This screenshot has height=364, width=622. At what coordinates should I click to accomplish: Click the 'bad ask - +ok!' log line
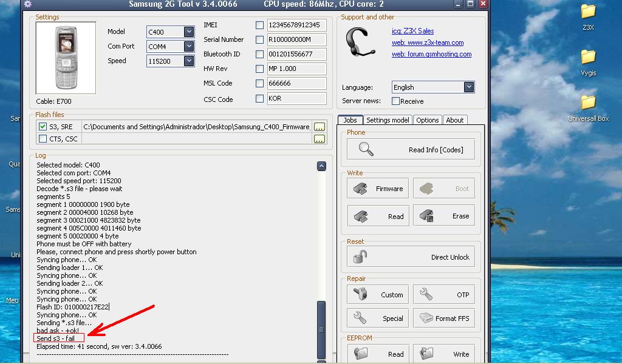(58, 331)
